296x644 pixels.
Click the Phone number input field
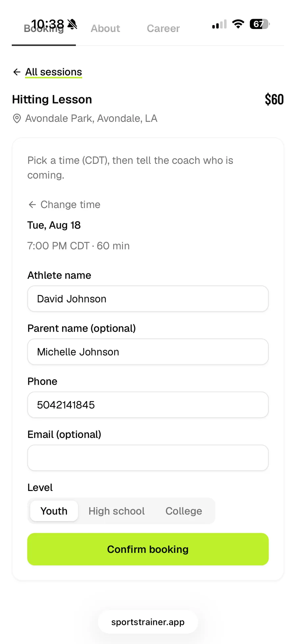[148, 405]
